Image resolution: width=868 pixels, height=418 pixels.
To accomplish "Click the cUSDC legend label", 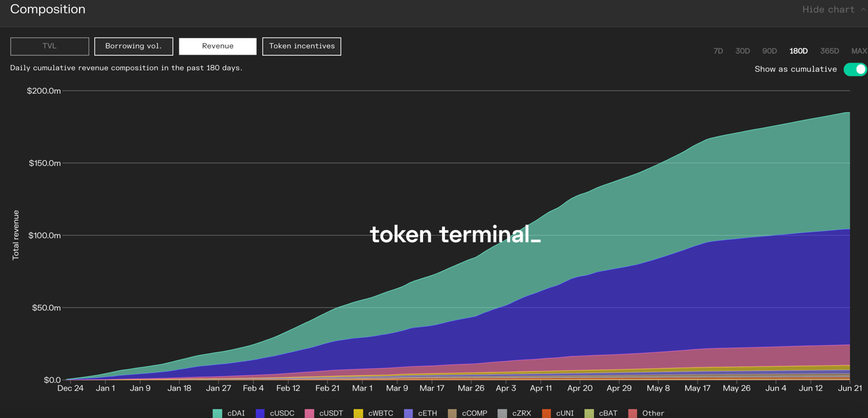I will pos(282,413).
